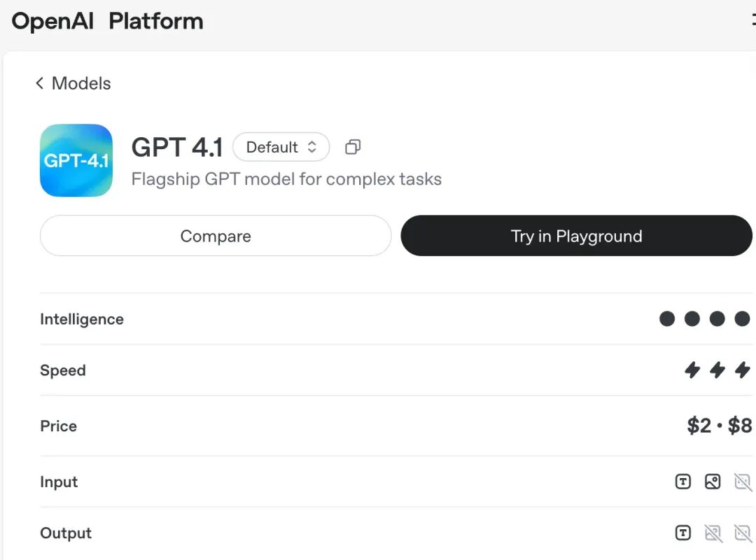Viewport: 756px width, 560px height.
Task: Open the Default version dropdown
Action: (x=281, y=147)
